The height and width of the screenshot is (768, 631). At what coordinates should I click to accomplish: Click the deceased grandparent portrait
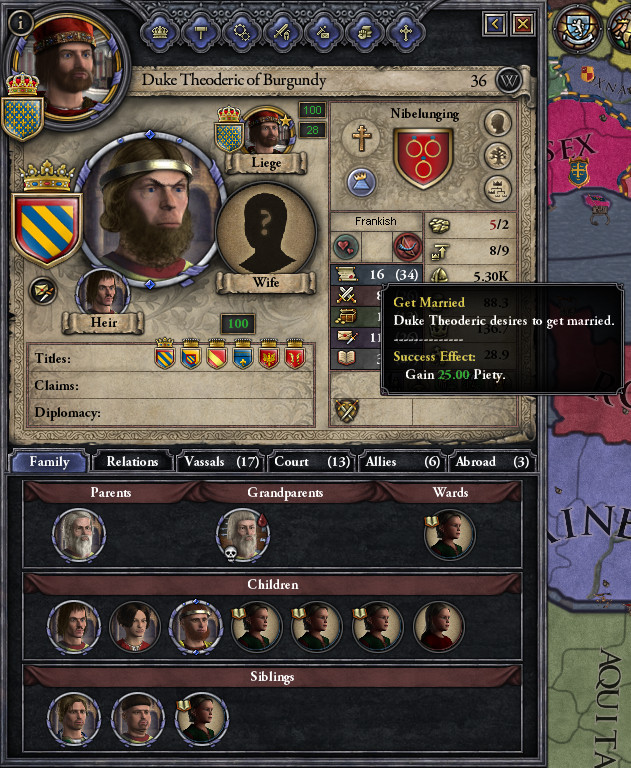click(243, 535)
